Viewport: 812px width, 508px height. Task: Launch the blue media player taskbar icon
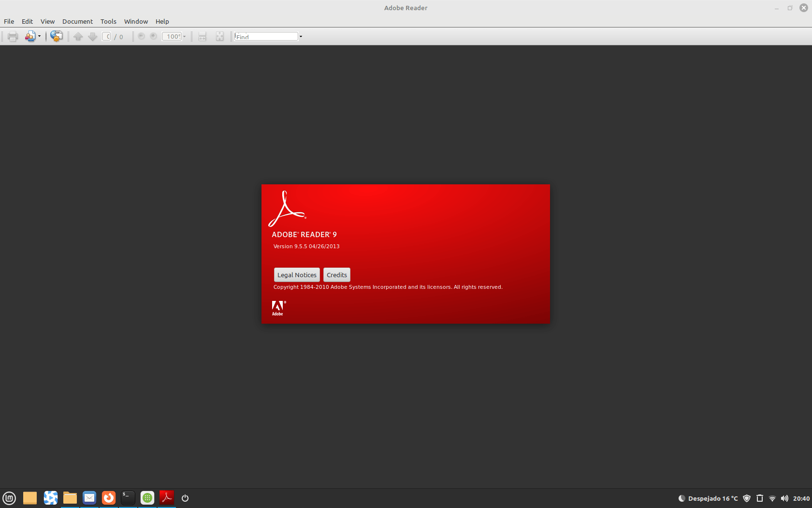pyautogui.click(x=51, y=498)
